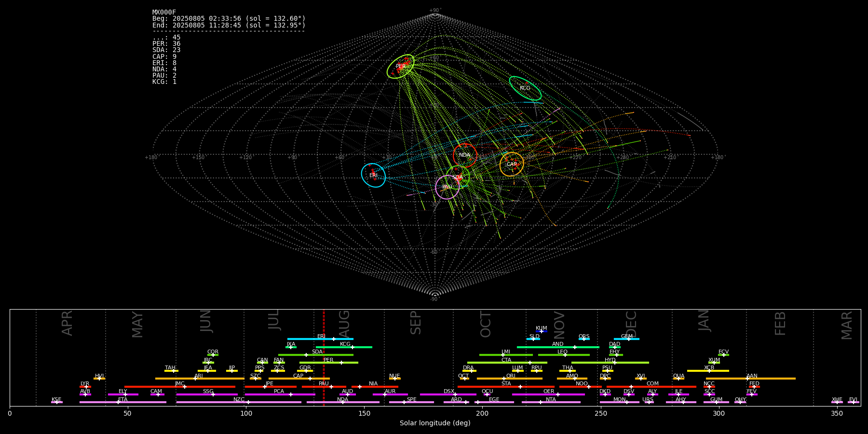Click the QUA shower bar in timeline

[x=678, y=379]
